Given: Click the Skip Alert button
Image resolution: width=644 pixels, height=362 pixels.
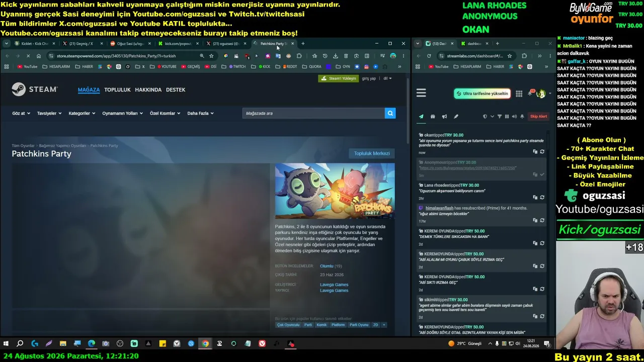Looking at the screenshot, I should point(538,117).
